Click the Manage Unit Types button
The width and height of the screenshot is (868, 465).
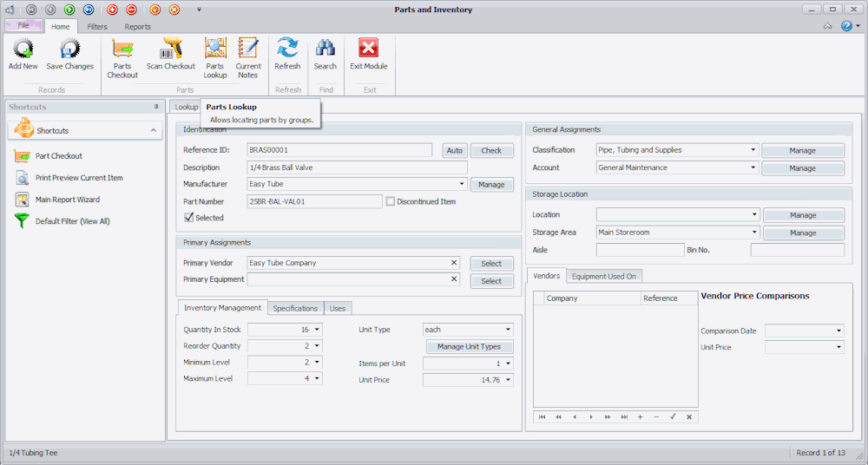469,347
